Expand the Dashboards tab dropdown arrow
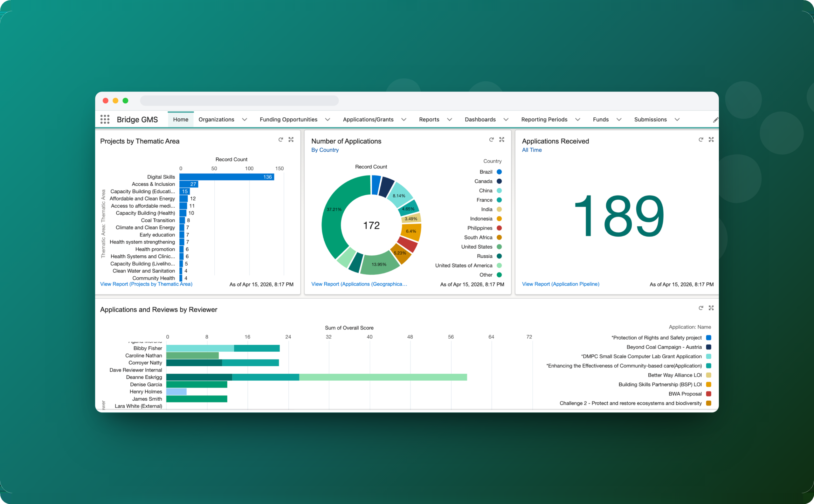 [x=506, y=120]
